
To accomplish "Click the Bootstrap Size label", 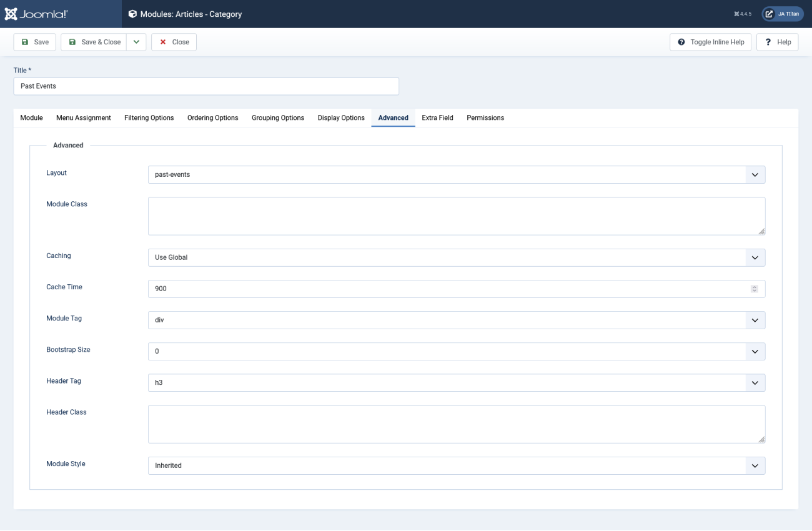I will [68, 349].
